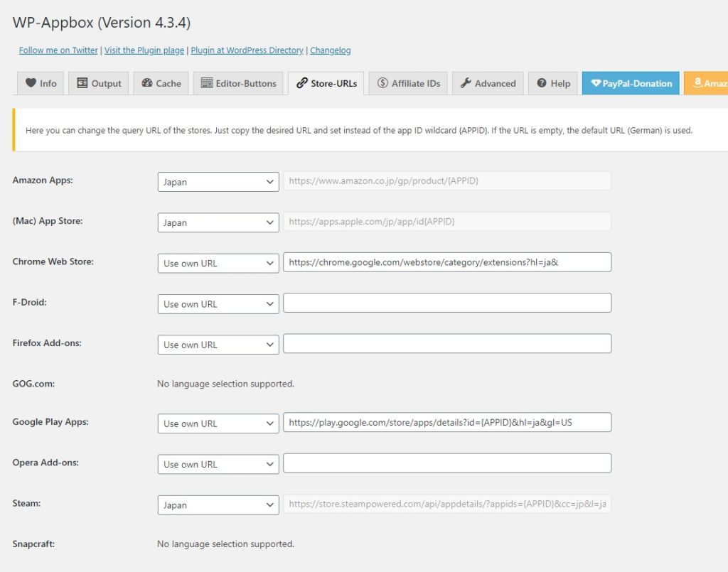This screenshot has height=572, width=728.
Task: Open Plugin at WordPress Directory link
Action: (247, 50)
